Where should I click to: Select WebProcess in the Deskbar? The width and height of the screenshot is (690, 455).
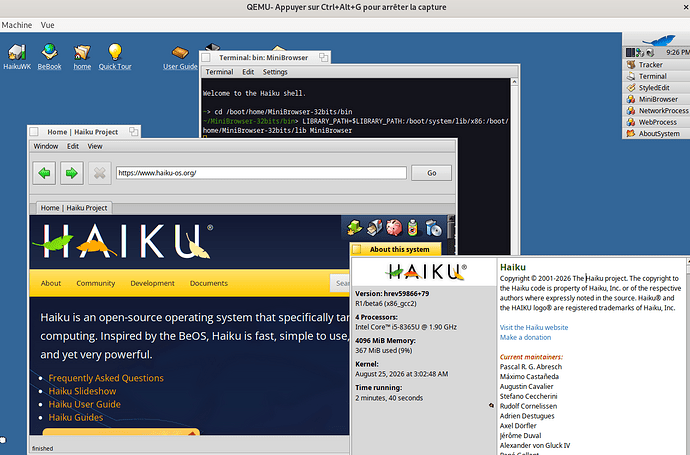656,122
